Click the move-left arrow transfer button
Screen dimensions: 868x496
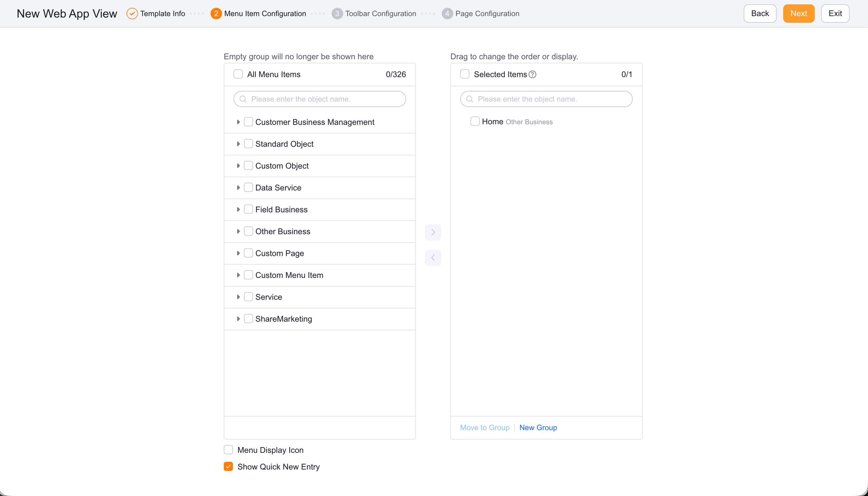point(433,257)
